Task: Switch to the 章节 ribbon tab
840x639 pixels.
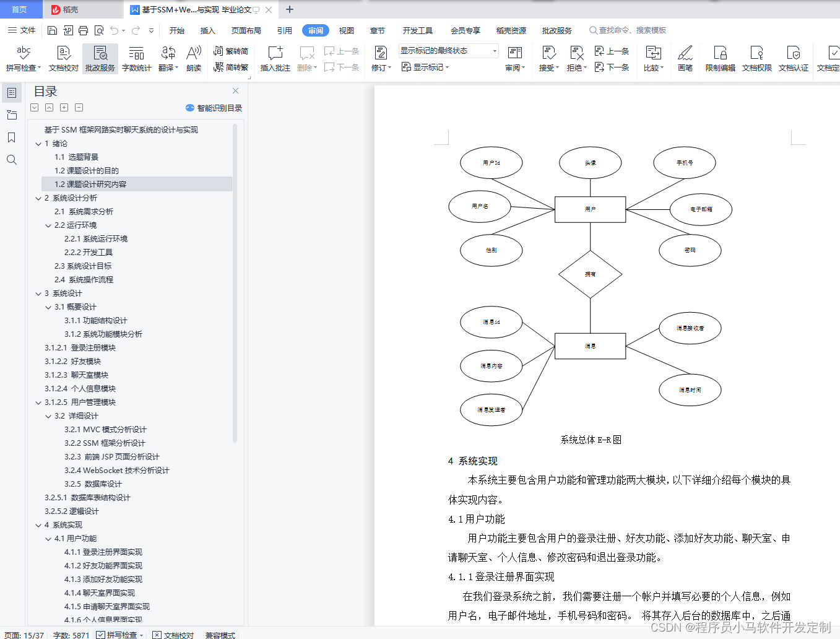Action: [x=378, y=30]
